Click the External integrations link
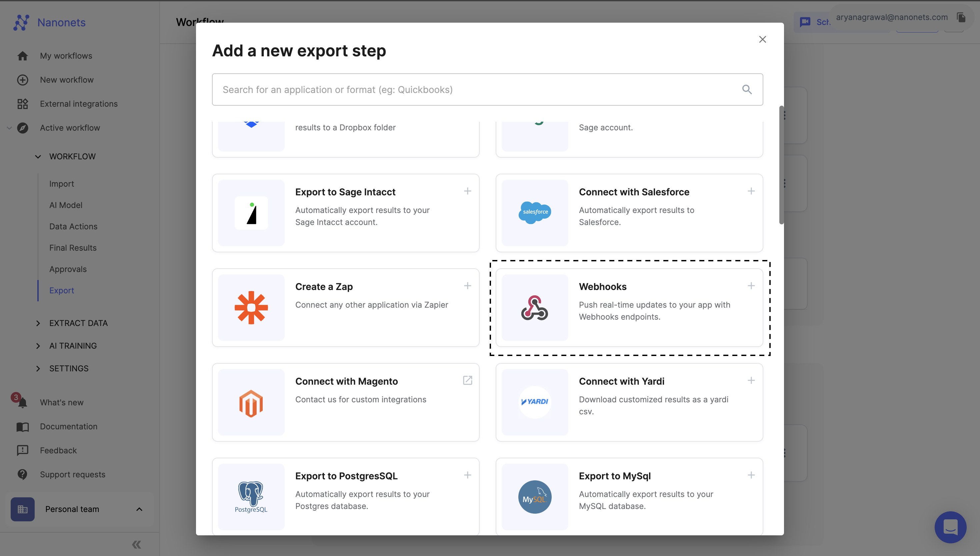This screenshot has height=556, width=980. [x=79, y=104]
